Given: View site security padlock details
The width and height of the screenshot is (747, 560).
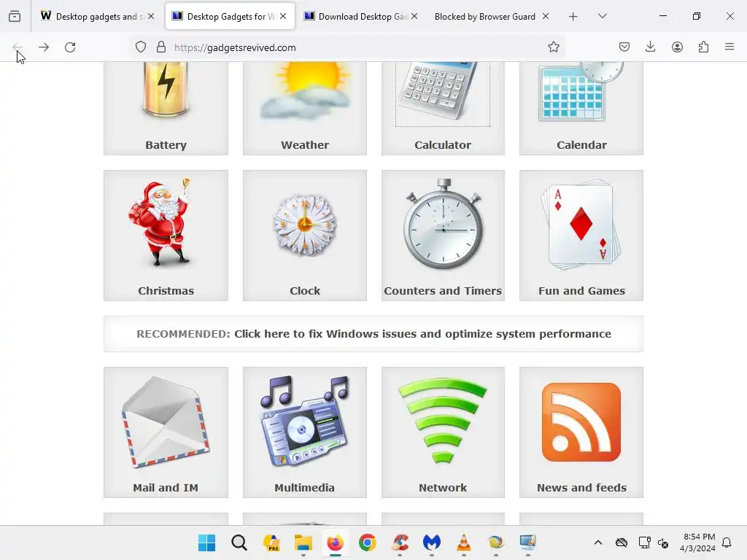Looking at the screenshot, I should click(161, 47).
